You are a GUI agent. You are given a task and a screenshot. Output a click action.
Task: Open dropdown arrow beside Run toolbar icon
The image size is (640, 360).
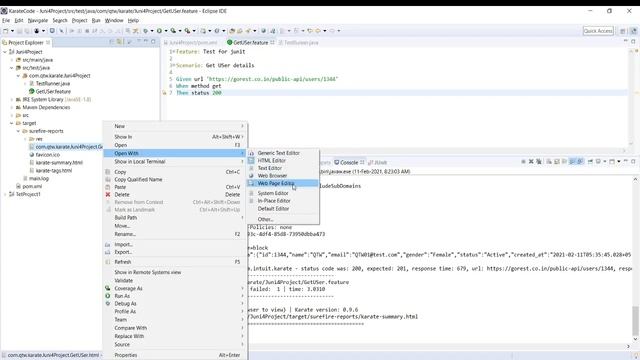tap(166, 31)
